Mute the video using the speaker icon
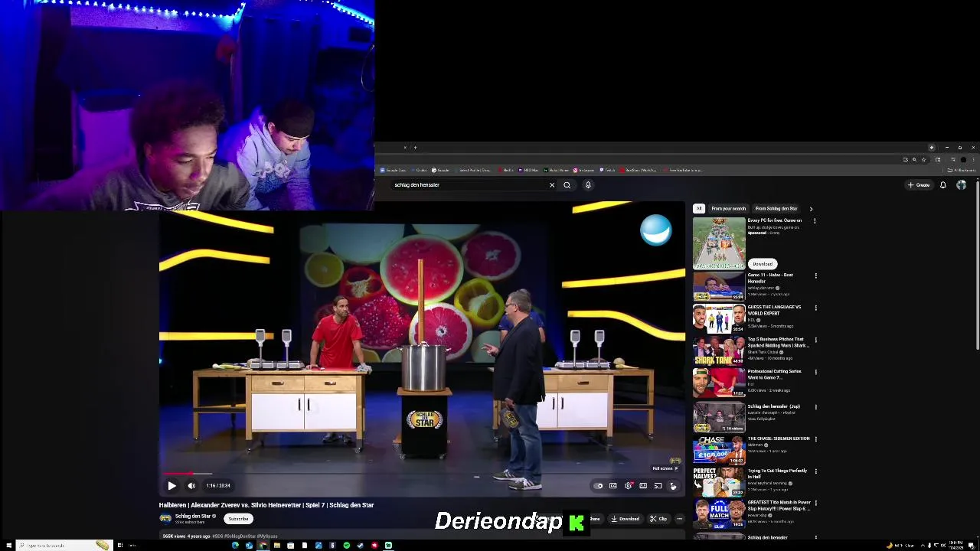The height and width of the screenshot is (551, 980). coord(191,485)
